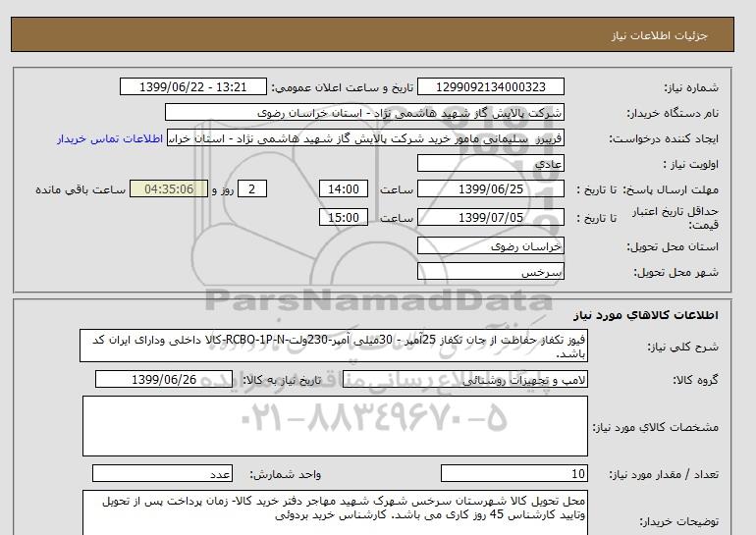
Task: Click the request creator field فریبرز سلیمانی
Action: [x=365, y=138]
